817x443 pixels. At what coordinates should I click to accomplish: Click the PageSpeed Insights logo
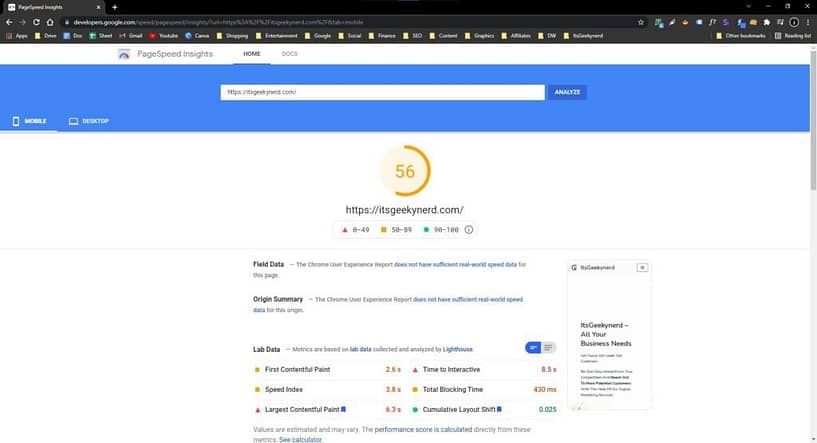[x=123, y=54]
